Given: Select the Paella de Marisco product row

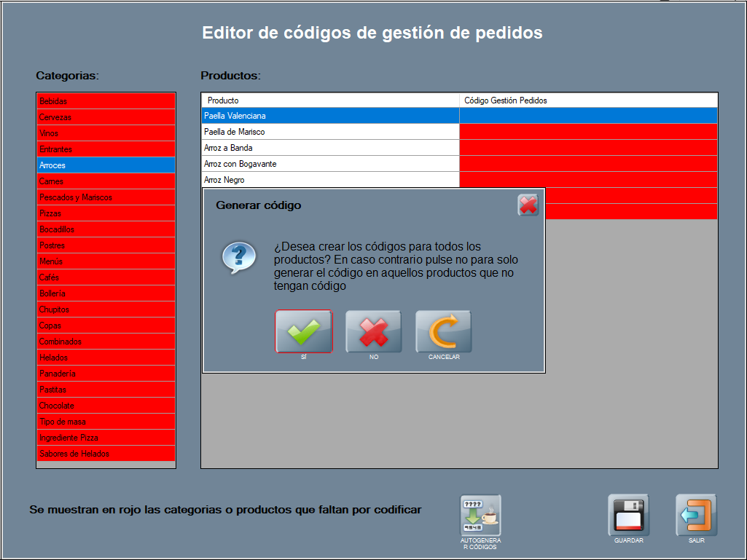Looking at the screenshot, I should (330, 132).
